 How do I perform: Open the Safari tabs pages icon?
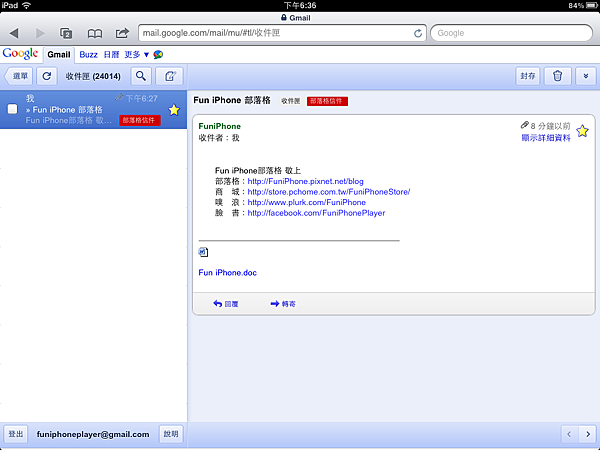tap(66, 33)
